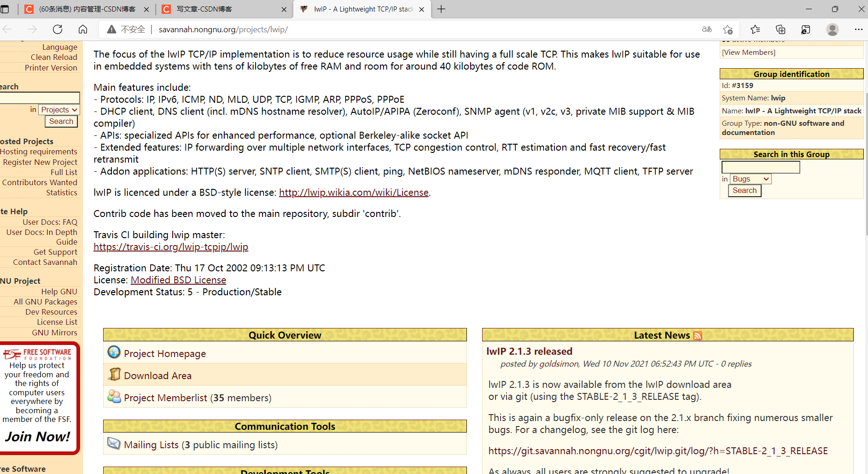Open Dev Resources in the sidebar
The height and width of the screenshot is (474, 868).
52,312
